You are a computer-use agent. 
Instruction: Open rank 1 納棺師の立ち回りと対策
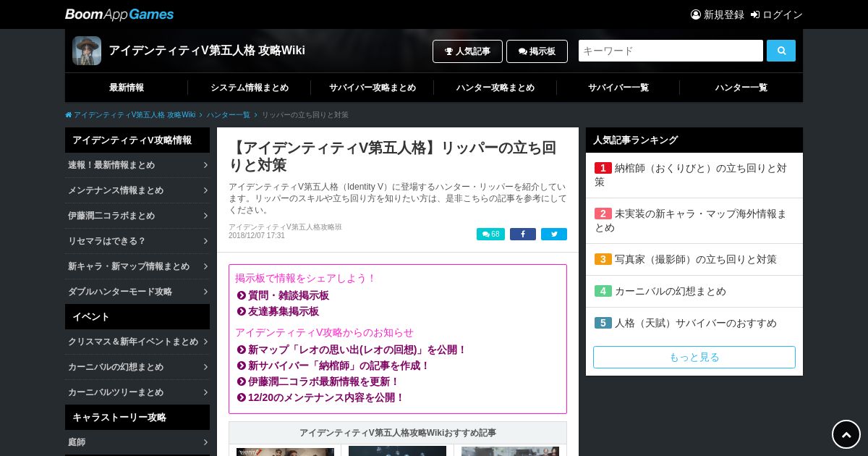(x=694, y=175)
